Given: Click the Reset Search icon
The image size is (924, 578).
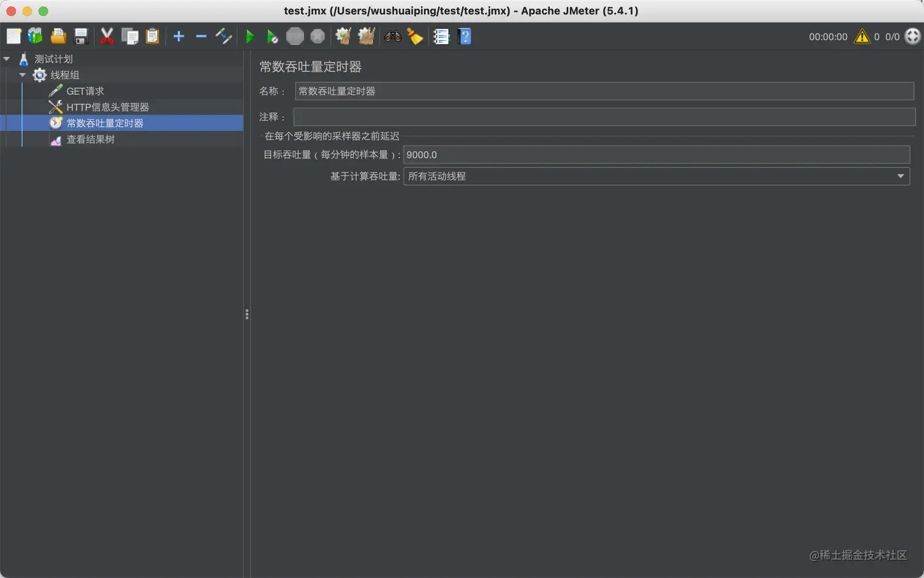Looking at the screenshot, I should [415, 37].
